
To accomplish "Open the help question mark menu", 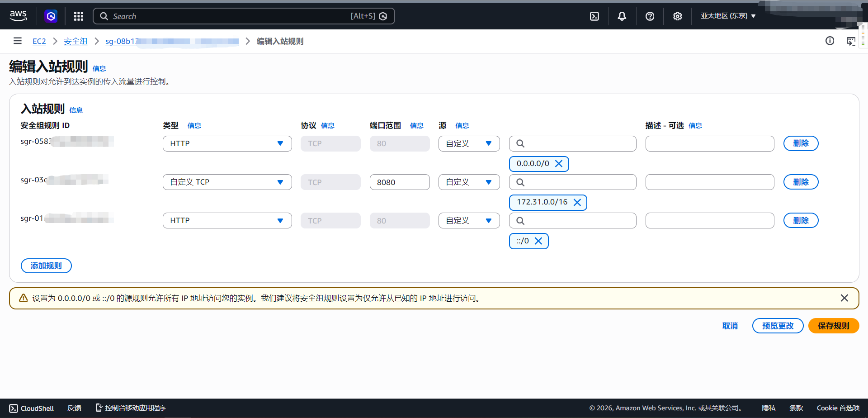I will click(x=650, y=16).
